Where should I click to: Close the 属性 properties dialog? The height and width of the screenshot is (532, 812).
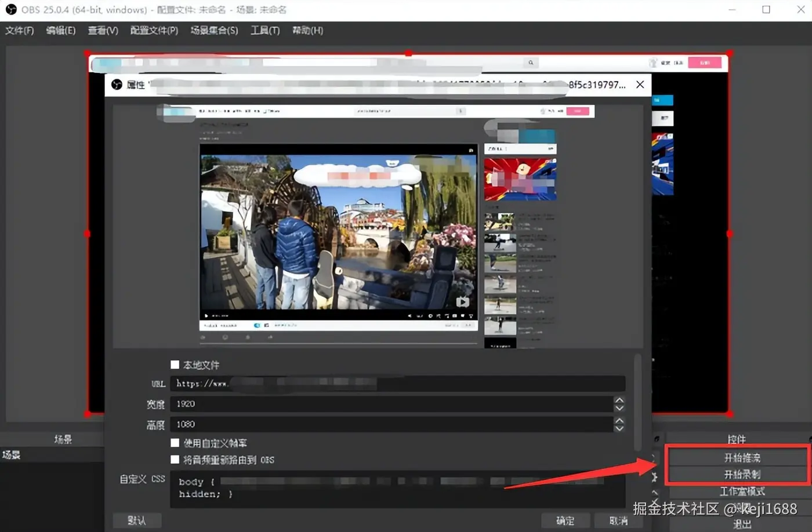pos(640,85)
